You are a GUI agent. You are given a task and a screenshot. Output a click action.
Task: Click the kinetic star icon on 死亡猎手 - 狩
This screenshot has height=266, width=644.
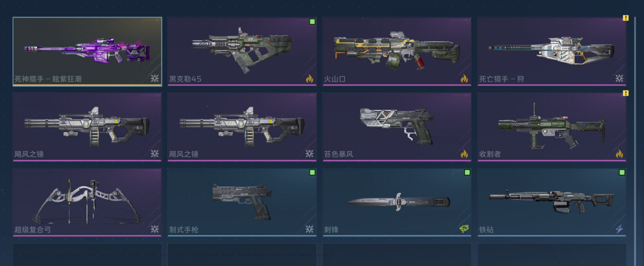click(620, 78)
